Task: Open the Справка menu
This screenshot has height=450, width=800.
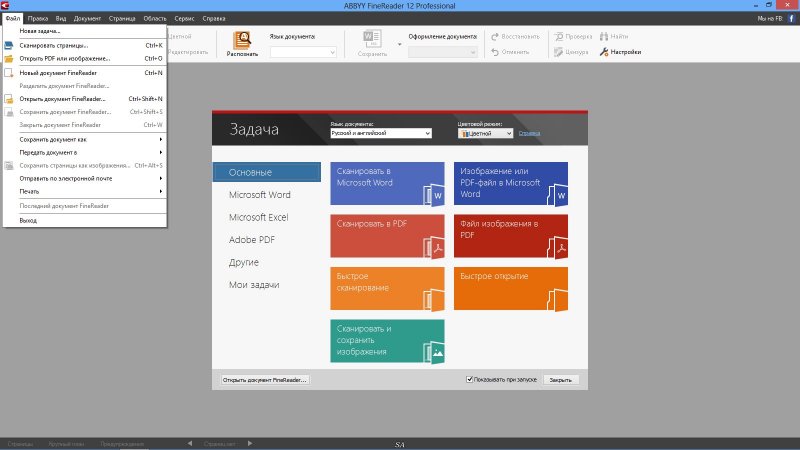Action: tap(214, 18)
